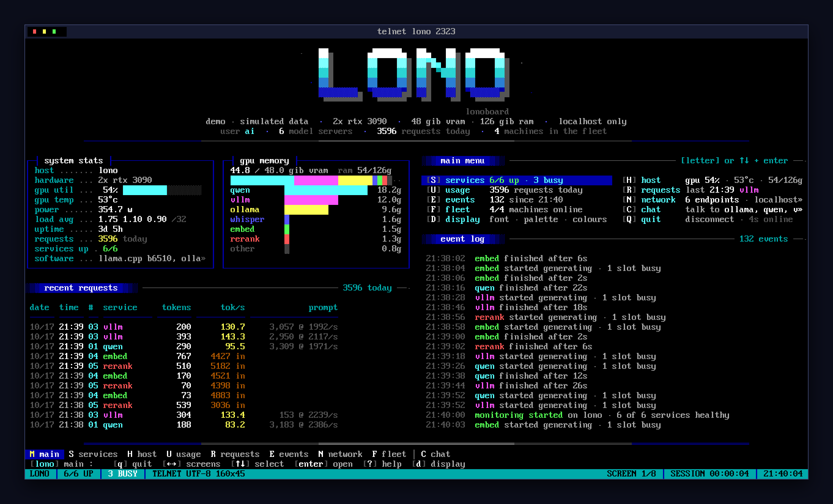833x504 pixels.
Task: Click the 'rerank finished after 6s' event
Action: 509,346
